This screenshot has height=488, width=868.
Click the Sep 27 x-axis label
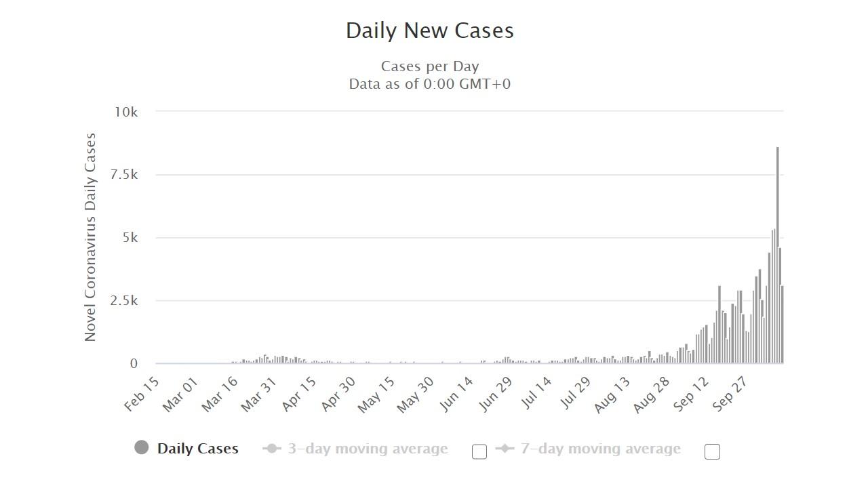coord(730,394)
